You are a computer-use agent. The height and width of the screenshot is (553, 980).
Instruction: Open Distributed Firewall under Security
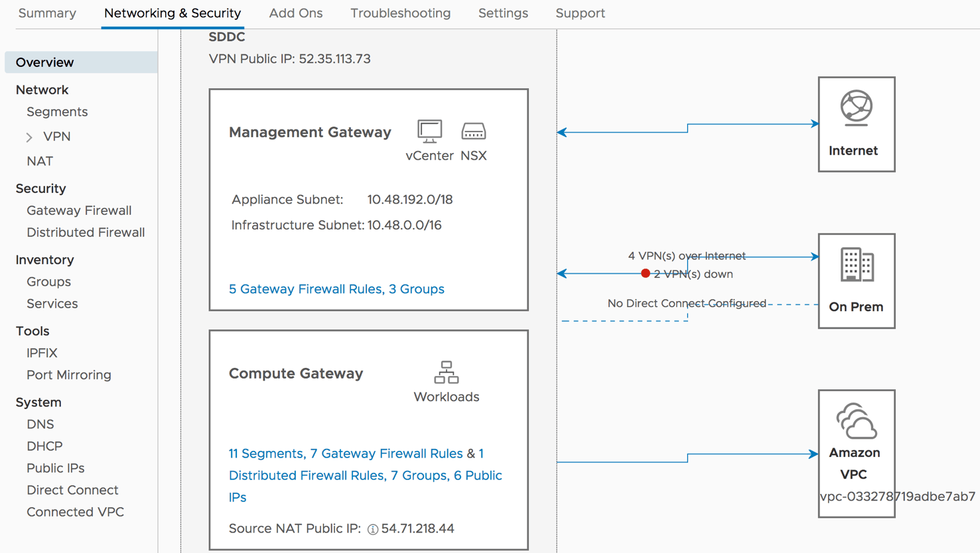point(86,233)
